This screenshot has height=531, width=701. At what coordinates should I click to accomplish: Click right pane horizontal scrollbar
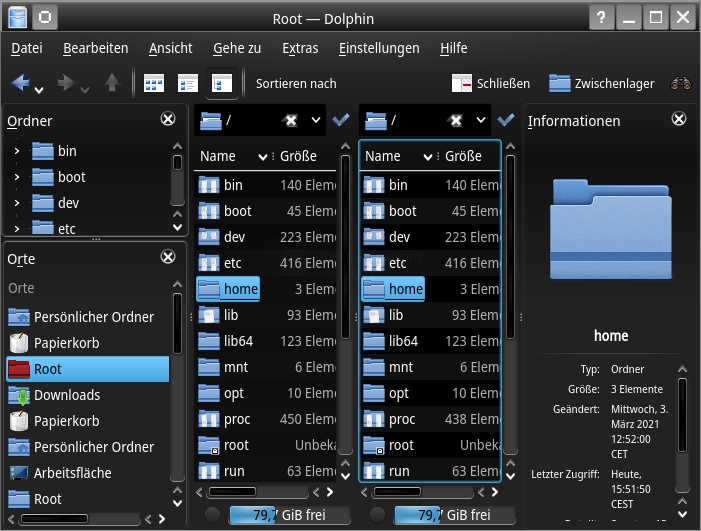click(423, 492)
